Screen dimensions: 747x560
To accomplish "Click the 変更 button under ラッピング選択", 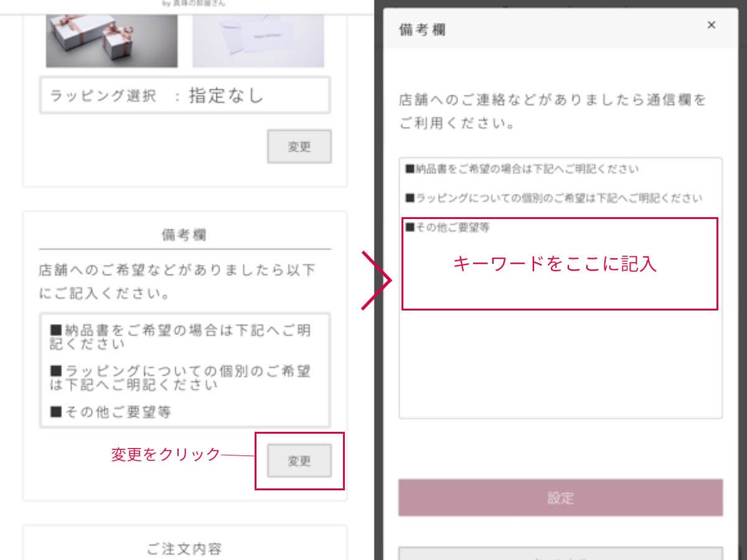I will tap(299, 146).
